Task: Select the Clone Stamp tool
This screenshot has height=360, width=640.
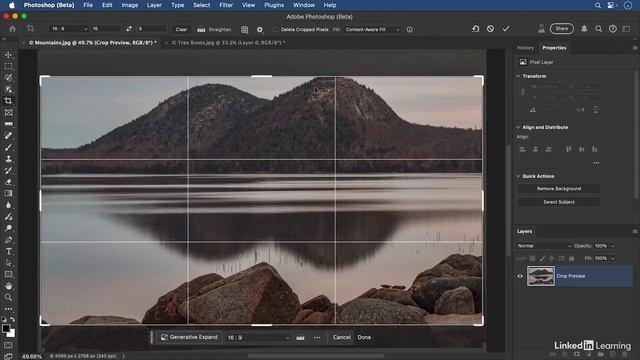Action: pyautogui.click(x=8, y=159)
